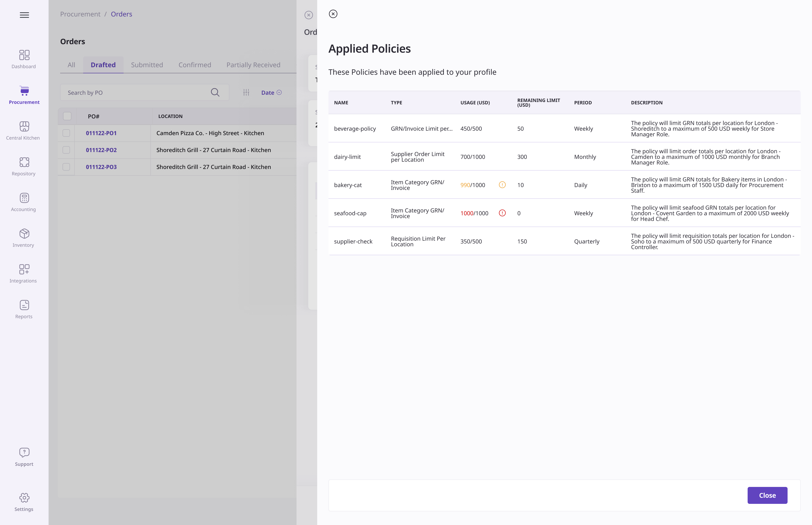
Task: Open the filter sliders icon
Action: [x=246, y=92]
